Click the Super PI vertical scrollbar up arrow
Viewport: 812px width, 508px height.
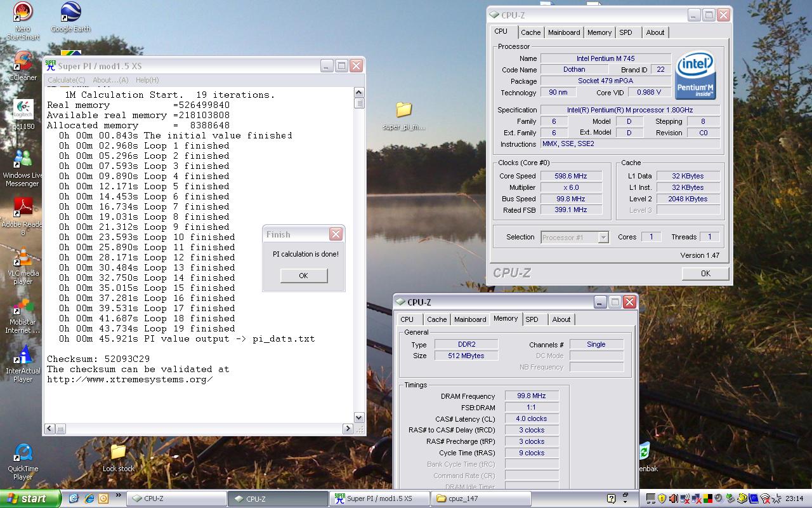coord(359,93)
